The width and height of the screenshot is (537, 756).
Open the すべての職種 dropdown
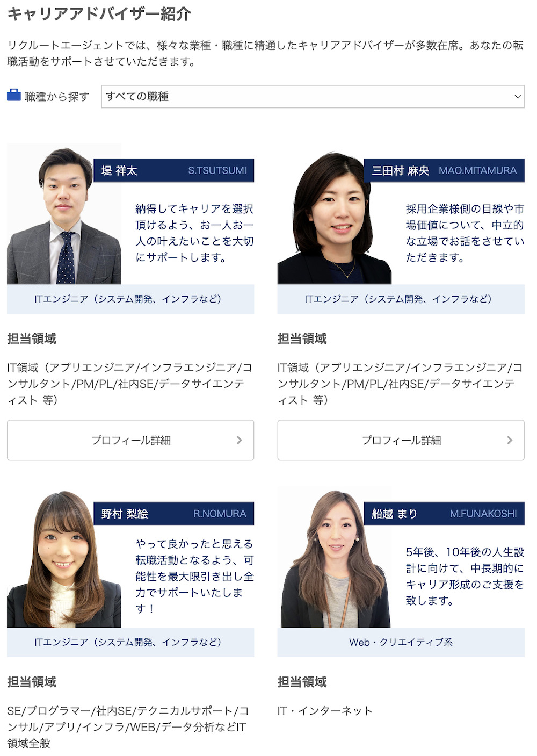[313, 97]
